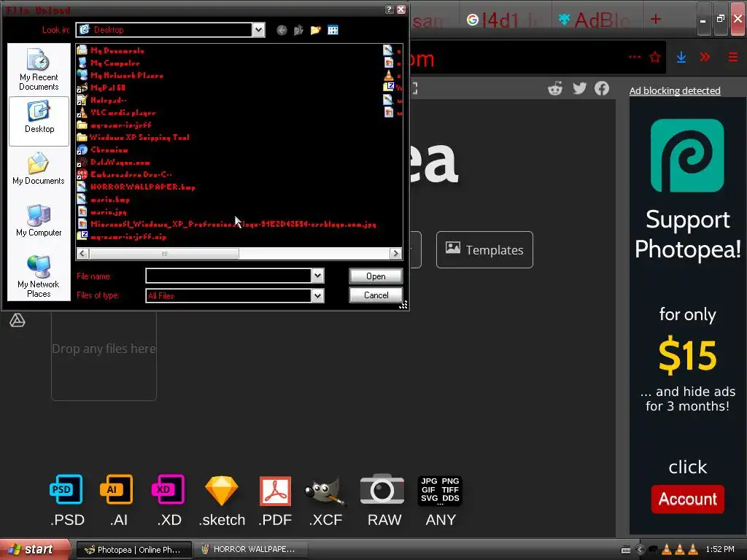Create a new folder in dialog
This screenshot has width=747, height=560.
(x=315, y=30)
